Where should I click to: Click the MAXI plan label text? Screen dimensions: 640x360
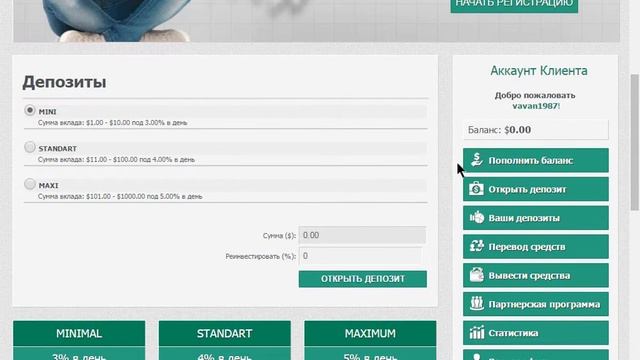coord(48,185)
